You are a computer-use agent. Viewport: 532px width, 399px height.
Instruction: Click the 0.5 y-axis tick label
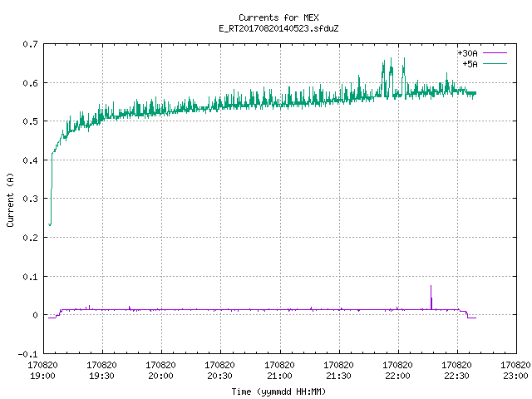pos(30,121)
